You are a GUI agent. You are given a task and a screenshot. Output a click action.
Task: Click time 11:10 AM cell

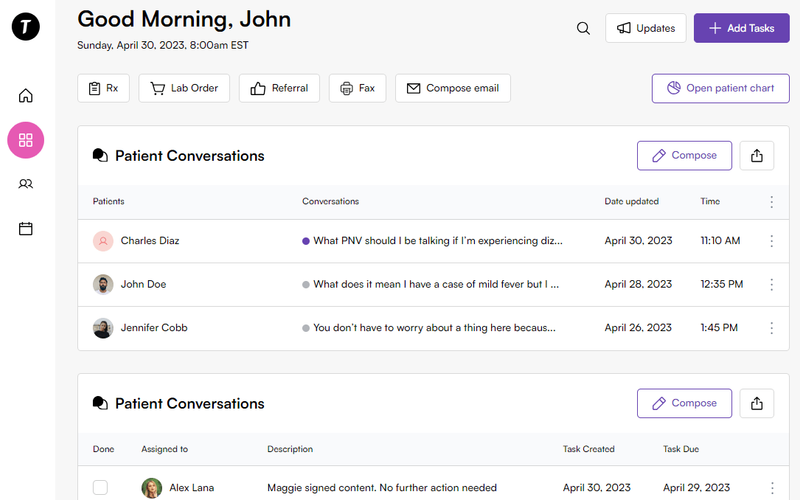coord(720,241)
